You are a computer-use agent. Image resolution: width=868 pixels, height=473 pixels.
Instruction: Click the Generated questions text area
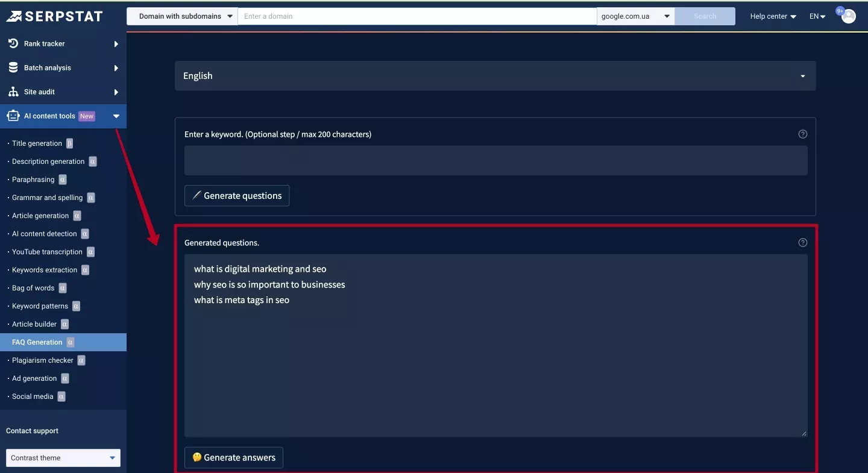coord(495,345)
